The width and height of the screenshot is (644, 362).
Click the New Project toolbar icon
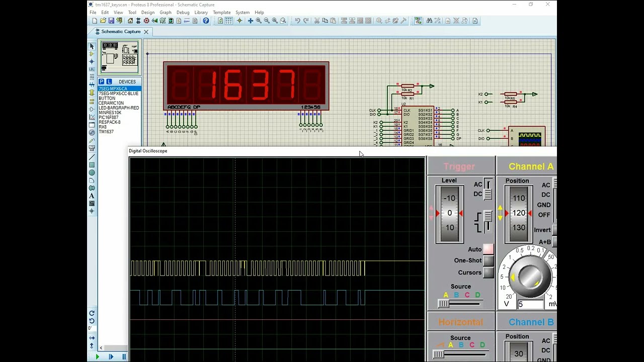95,21
